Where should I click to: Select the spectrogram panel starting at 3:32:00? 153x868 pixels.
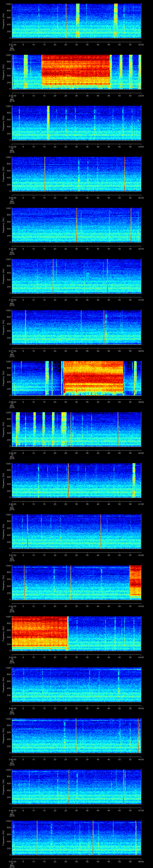coord(77,72)
